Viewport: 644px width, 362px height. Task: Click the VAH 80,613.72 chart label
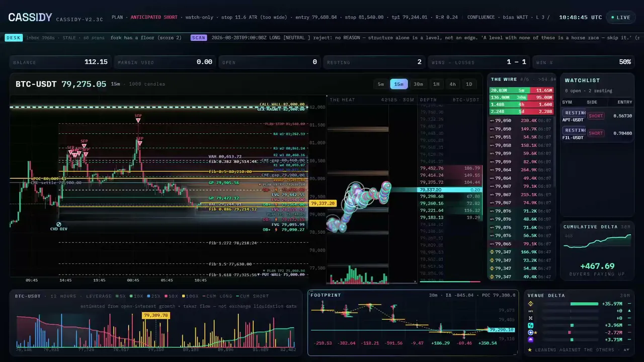pyautogui.click(x=225, y=156)
